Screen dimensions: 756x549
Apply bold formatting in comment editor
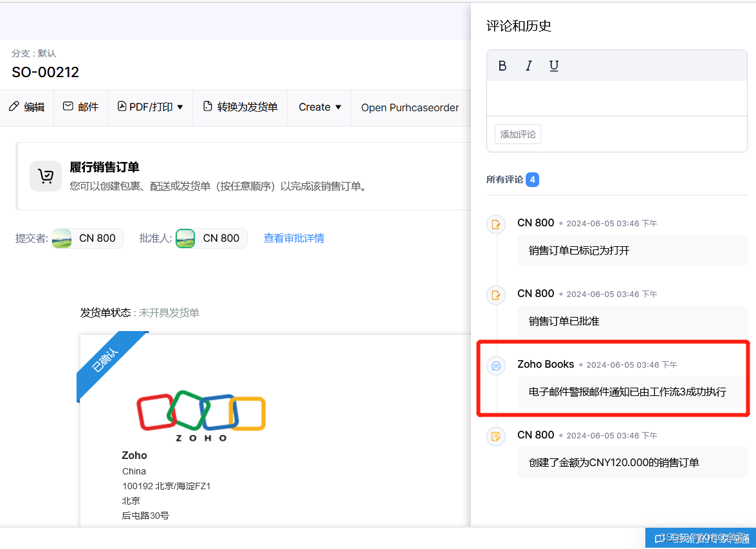click(502, 66)
